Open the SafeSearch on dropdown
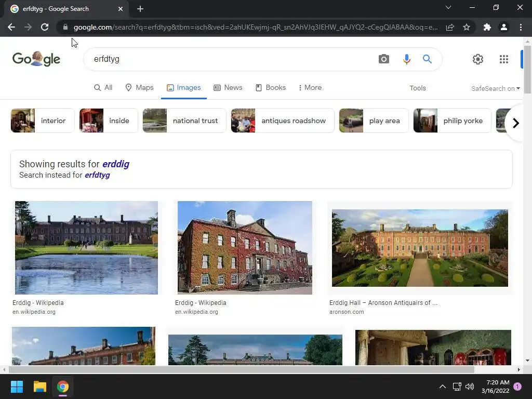This screenshot has width=532, height=399. (495, 88)
